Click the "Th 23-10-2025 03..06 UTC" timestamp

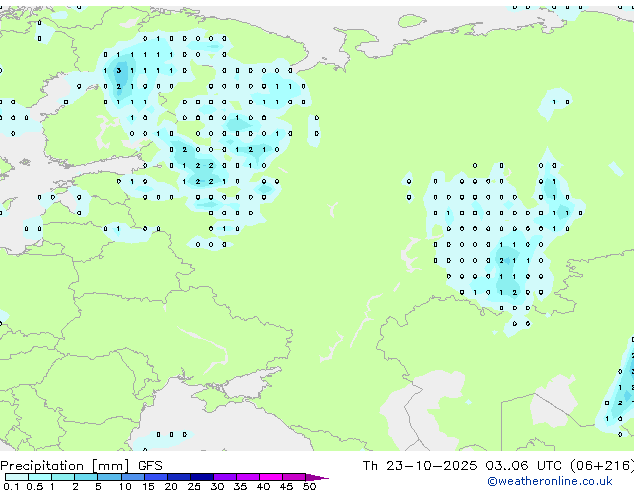pyautogui.click(x=462, y=466)
